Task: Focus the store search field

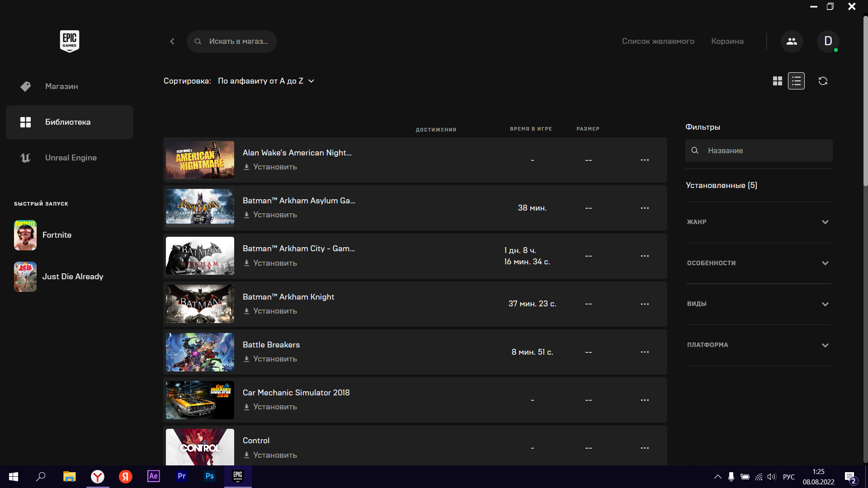Action: tap(231, 41)
